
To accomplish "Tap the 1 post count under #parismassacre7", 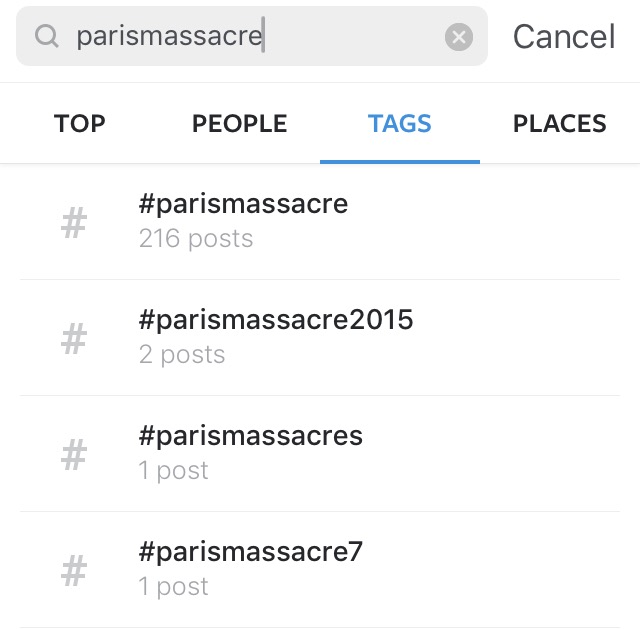I will pyautogui.click(x=174, y=587).
